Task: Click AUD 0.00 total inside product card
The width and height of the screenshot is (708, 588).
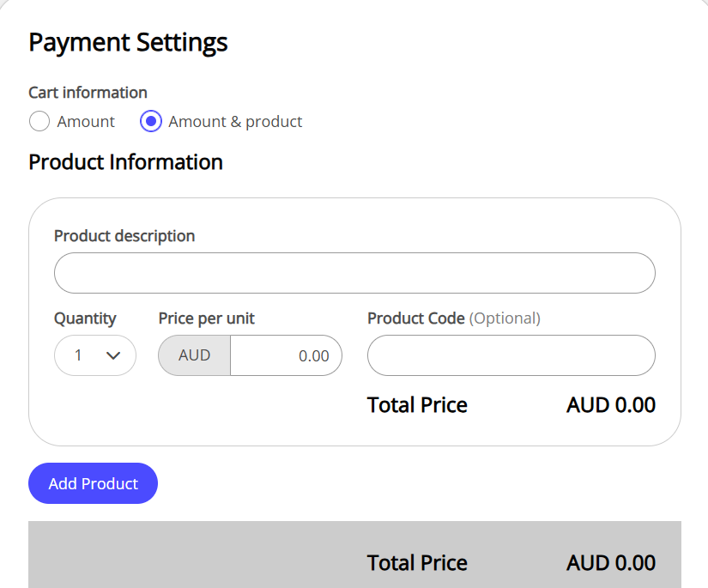Action: click(611, 405)
